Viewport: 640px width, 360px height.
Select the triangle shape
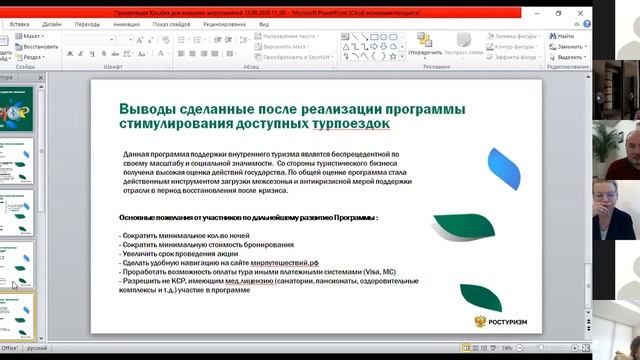pos(345,47)
